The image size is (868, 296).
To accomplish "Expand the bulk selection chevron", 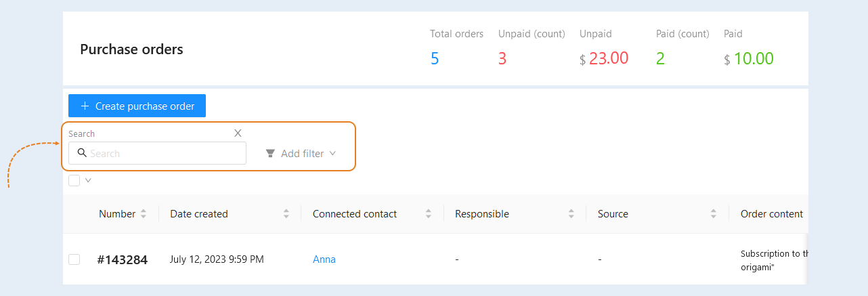I will [88, 180].
